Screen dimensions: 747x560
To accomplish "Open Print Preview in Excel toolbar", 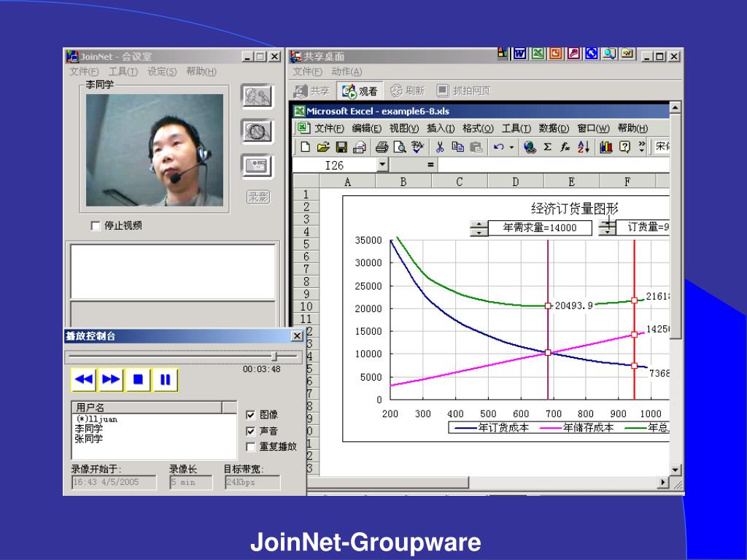I will click(400, 147).
